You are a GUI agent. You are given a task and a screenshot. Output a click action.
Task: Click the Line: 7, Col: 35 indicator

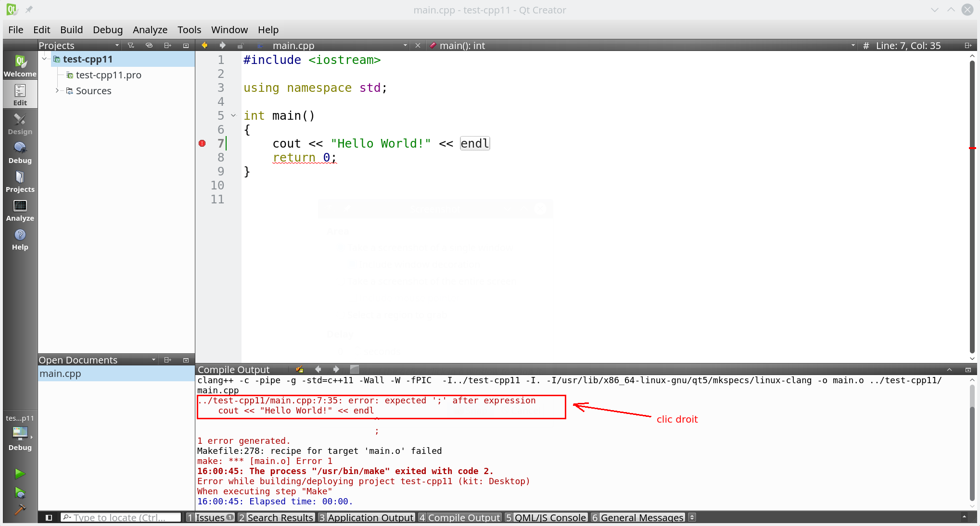coord(908,45)
